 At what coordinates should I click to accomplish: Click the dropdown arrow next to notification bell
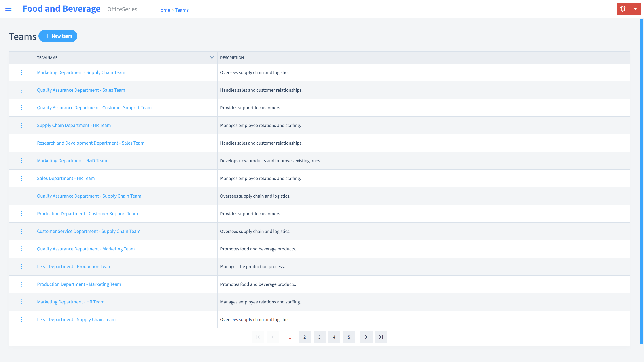pyautogui.click(x=636, y=9)
